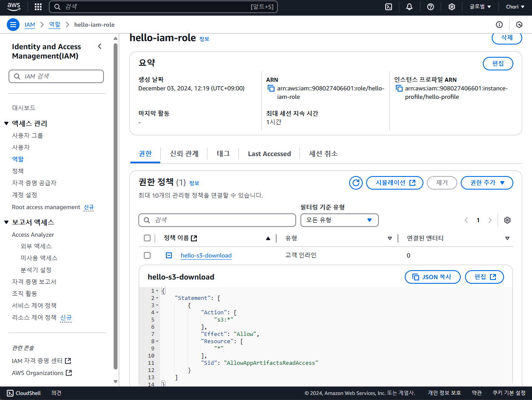The height and width of the screenshot is (400, 532).
Task: Focus the policy 검색 filter field
Action: (217, 220)
